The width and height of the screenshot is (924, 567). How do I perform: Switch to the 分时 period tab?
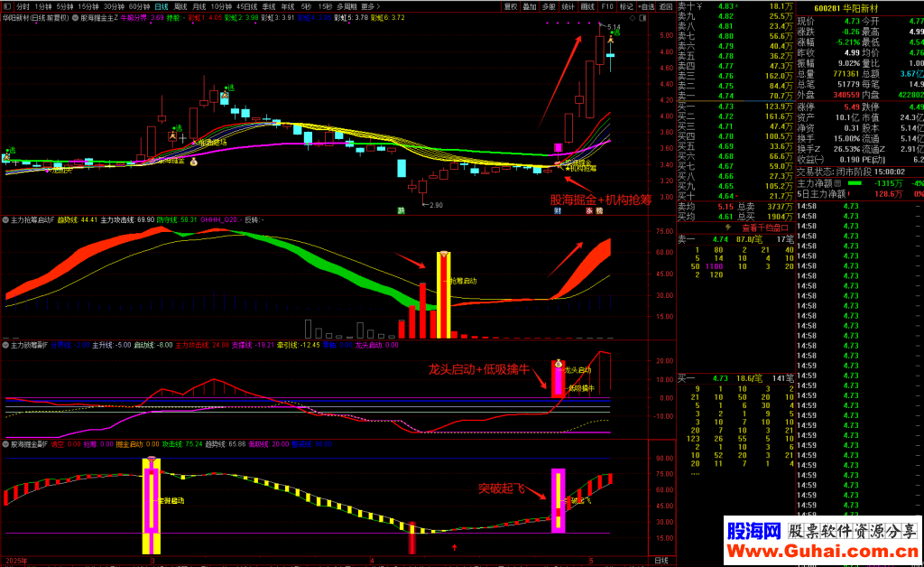pos(23,6)
